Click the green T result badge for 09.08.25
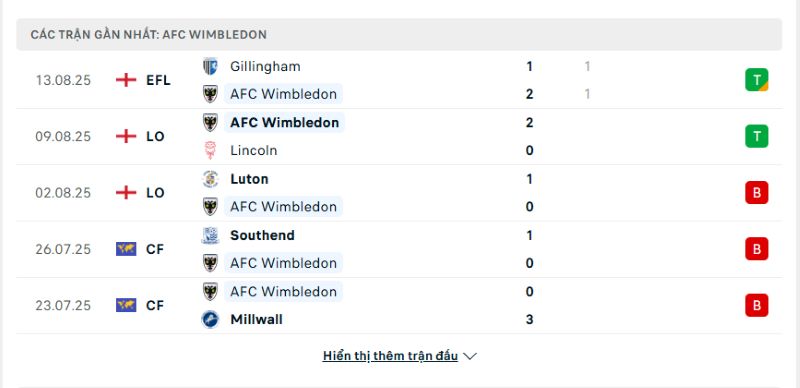The image size is (800, 388). (x=756, y=136)
